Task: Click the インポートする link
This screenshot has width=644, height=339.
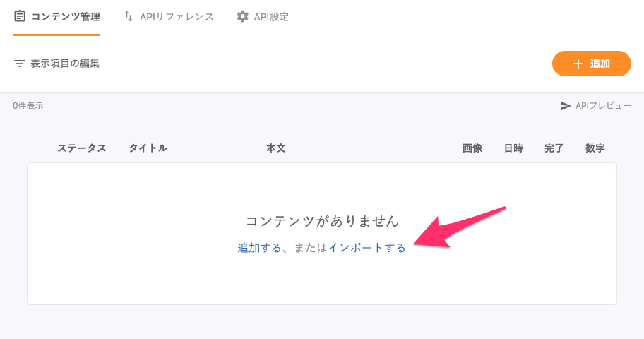Action: pyautogui.click(x=366, y=248)
